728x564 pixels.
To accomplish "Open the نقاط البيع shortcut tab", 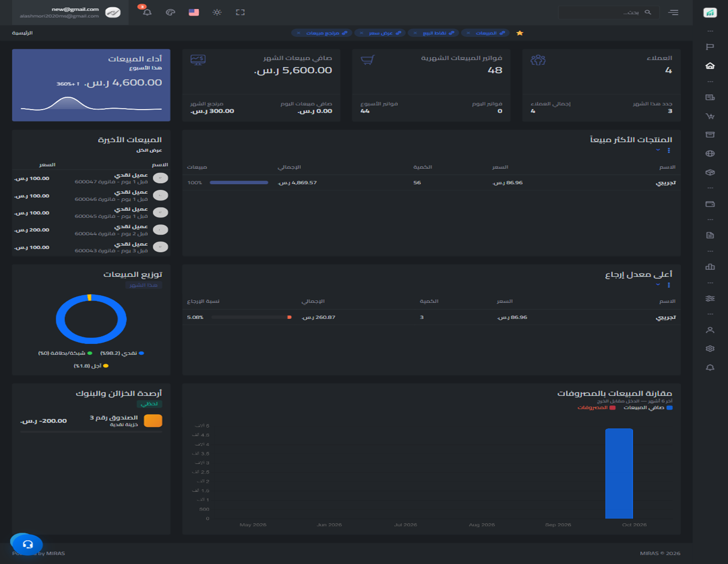I will 433,33.
